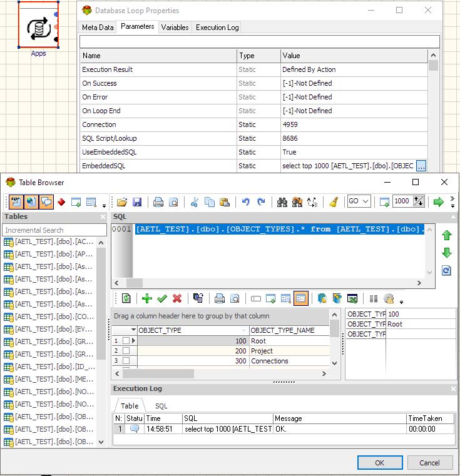Viewport: 460px width, 476px height.
Task: Click the Tables list vertical scrollbar thumb
Action: click(101, 303)
